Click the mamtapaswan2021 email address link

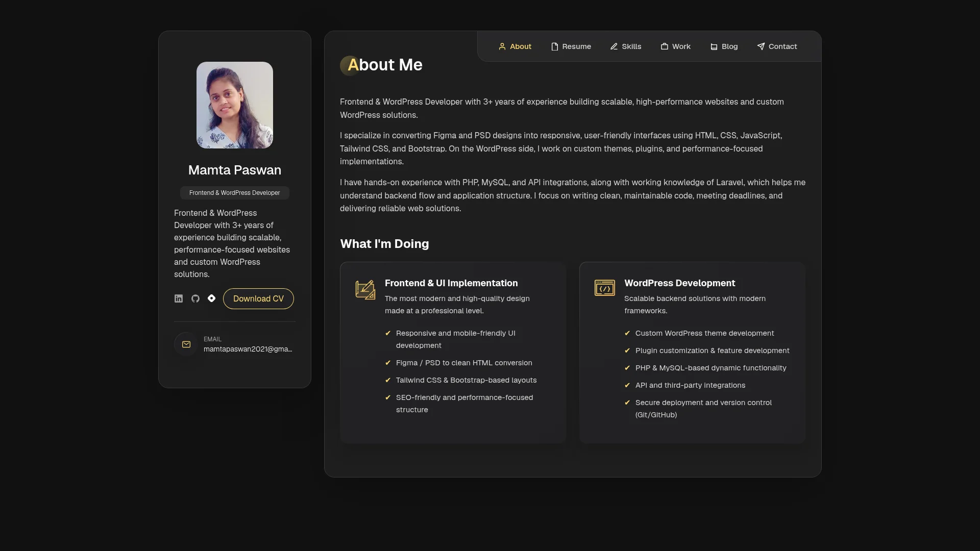[248, 349]
